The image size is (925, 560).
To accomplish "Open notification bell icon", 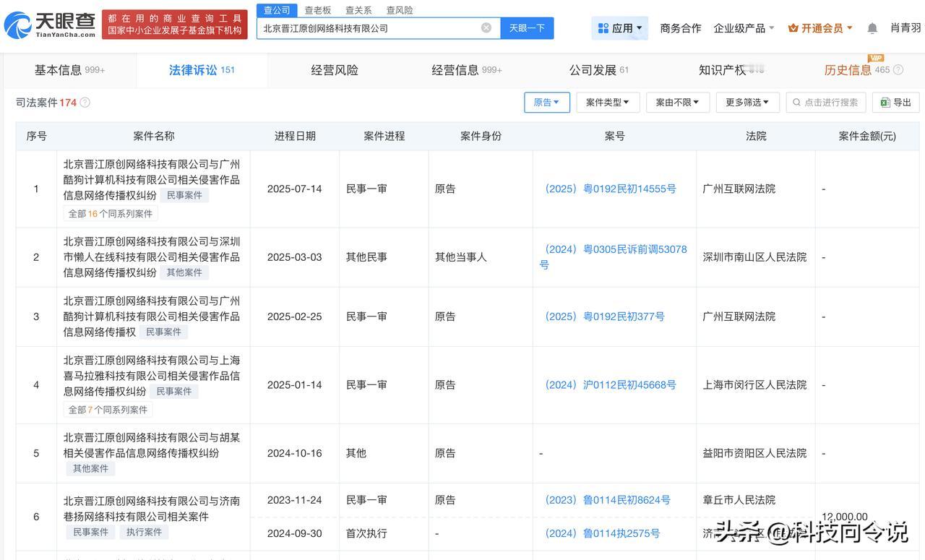I will point(872,28).
